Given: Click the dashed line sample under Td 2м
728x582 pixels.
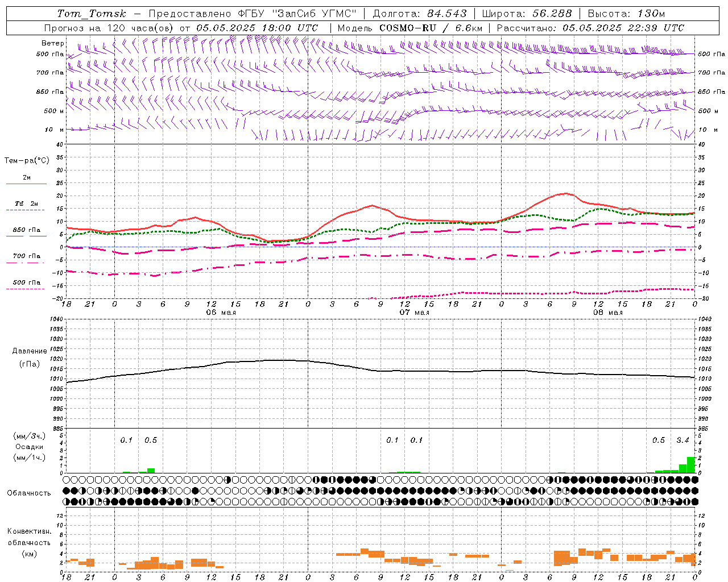Looking at the screenshot, I should pos(25,210).
